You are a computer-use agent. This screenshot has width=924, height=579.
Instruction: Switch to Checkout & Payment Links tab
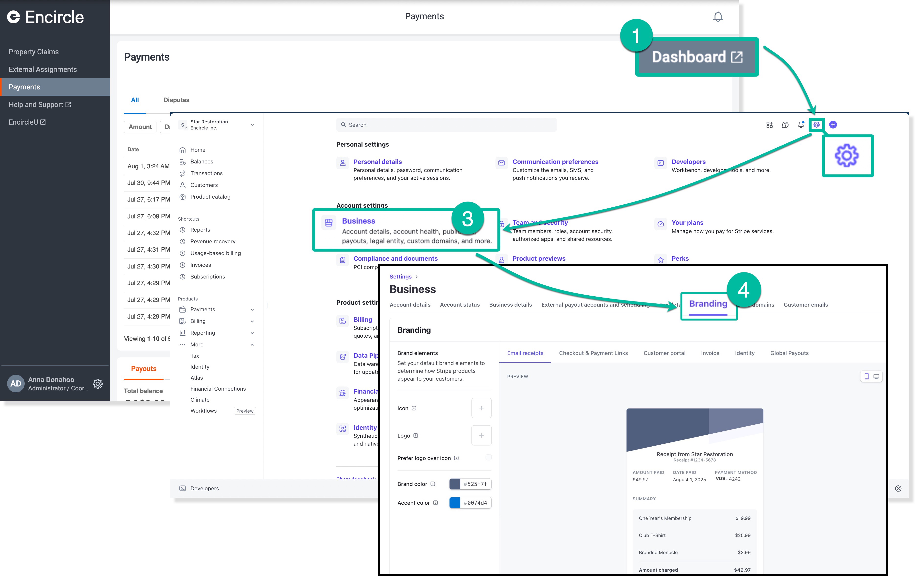(593, 353)
